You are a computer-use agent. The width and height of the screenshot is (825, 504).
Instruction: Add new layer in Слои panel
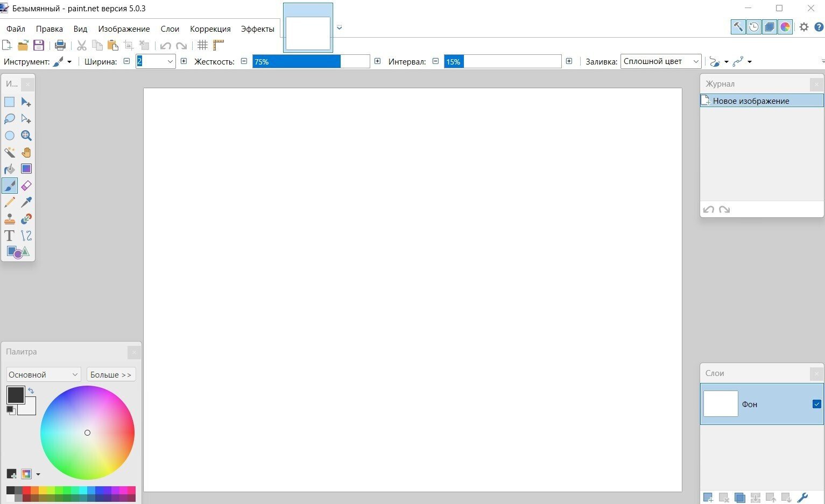tap(708, 498)
